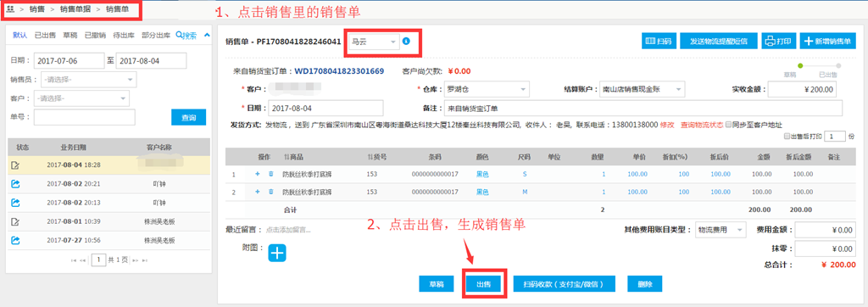Click plus icon in product row 1
Image resolution: width=868 pixels, height=307 pixels.
[257, 175]
